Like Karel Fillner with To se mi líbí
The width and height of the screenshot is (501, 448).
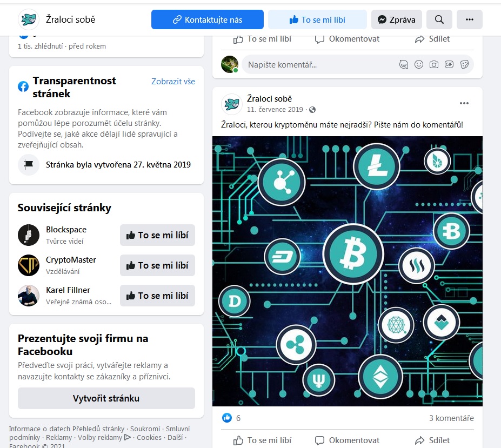[157, 296]
